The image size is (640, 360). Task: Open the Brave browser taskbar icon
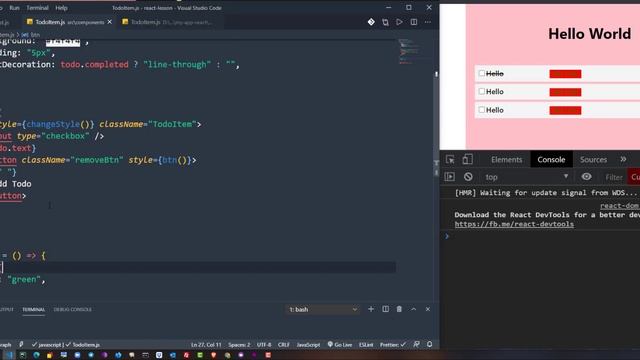(x=213, y=355)
